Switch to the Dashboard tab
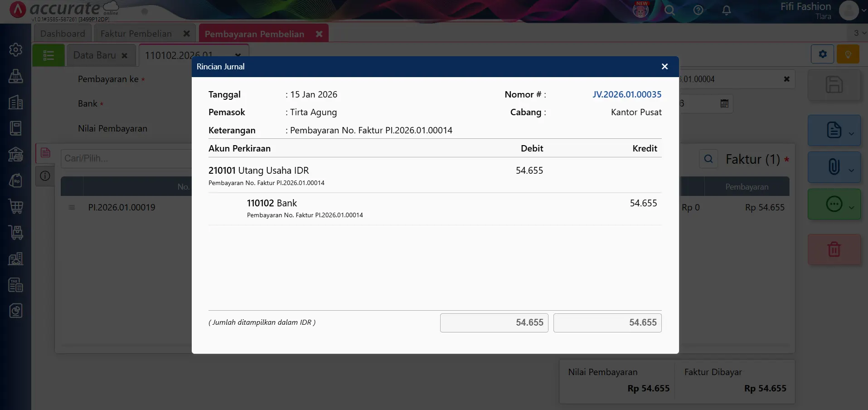868x410 pixels. pos(63,34)
